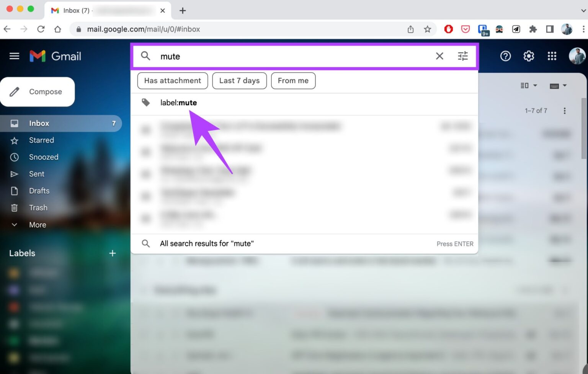Open Gmail settings gear
The height and width of the screenshot is (374, 588).
click(529, 56)
